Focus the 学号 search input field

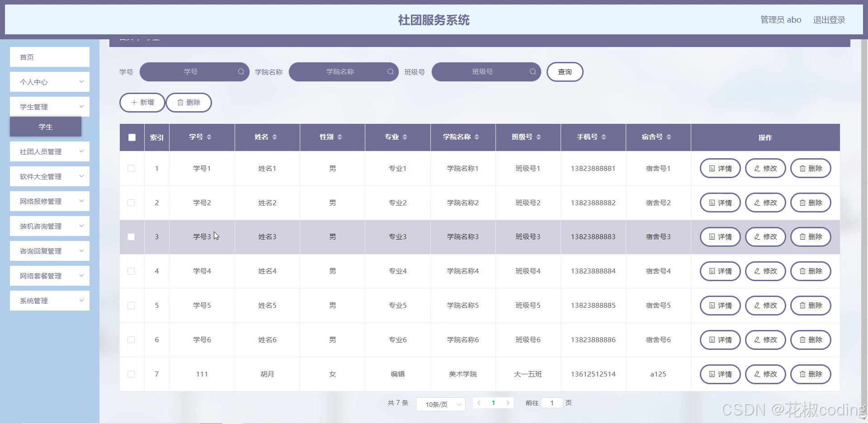click(x=194, y=72)
